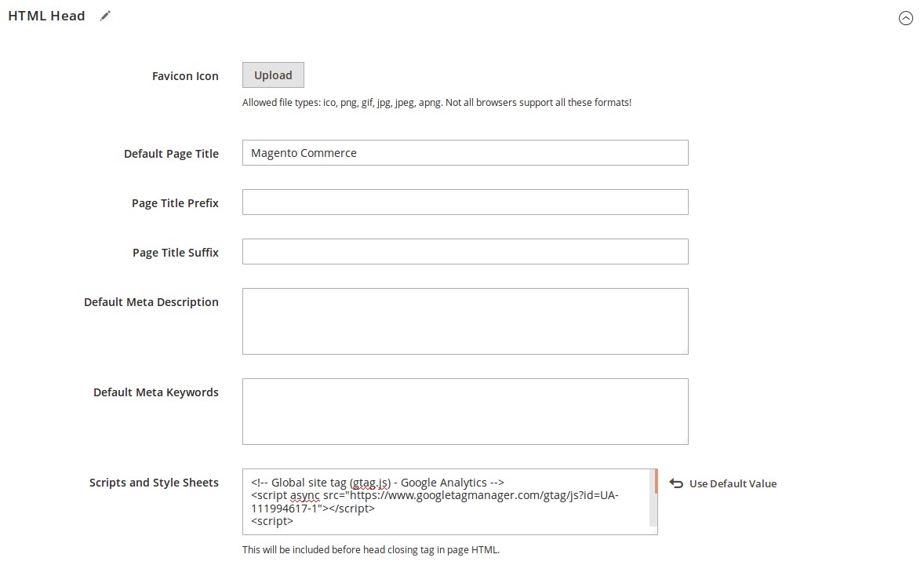Click the collapse chevron at top right
The height and width of the screenshot is (576, 924).
(907, 17)
